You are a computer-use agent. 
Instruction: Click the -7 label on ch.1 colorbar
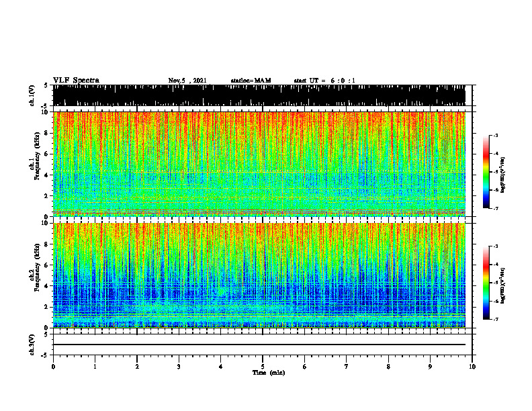click(x=495, y=208)
